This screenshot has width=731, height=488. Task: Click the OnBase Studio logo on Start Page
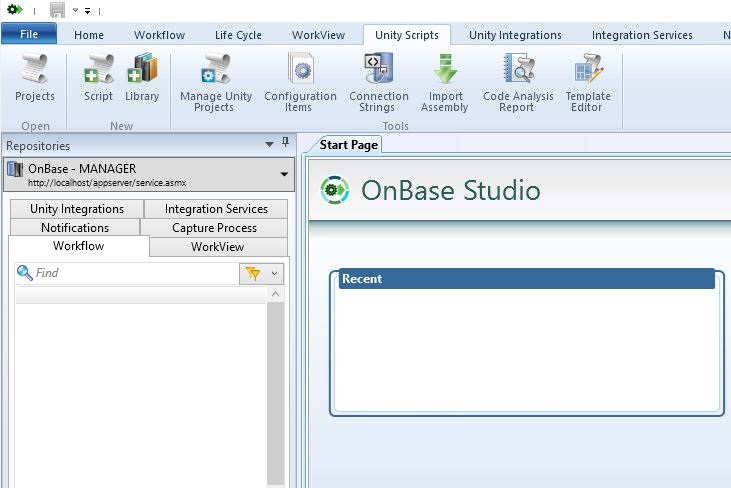(335, 190)
